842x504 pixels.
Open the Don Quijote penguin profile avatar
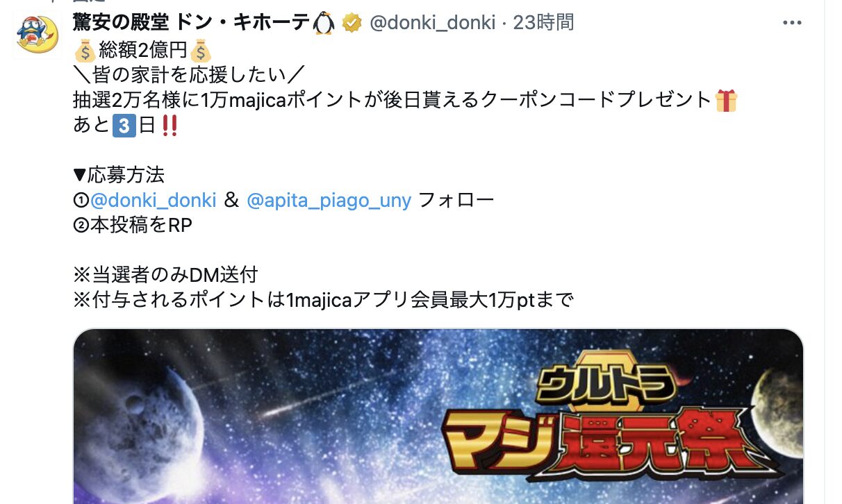(x=38, y=35)
